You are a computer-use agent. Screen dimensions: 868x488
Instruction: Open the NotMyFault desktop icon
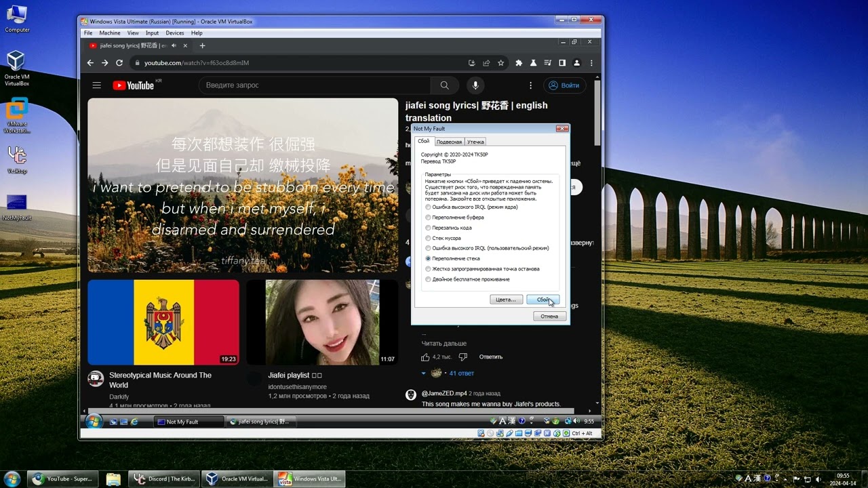click(17, 207)
